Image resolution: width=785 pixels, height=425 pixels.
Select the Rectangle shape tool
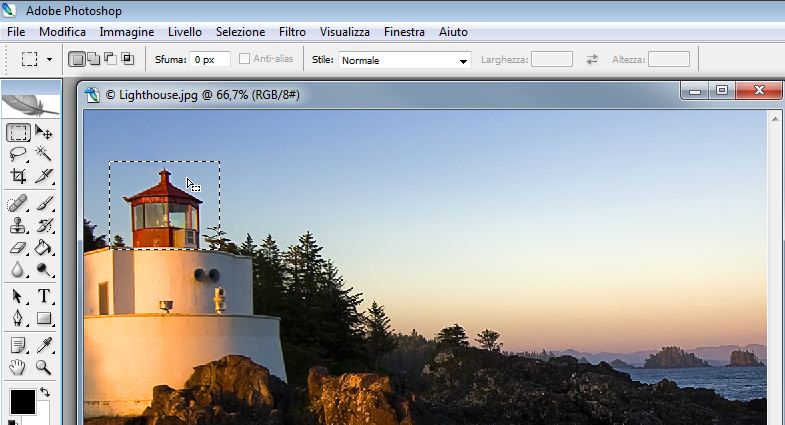coord(44,318)
